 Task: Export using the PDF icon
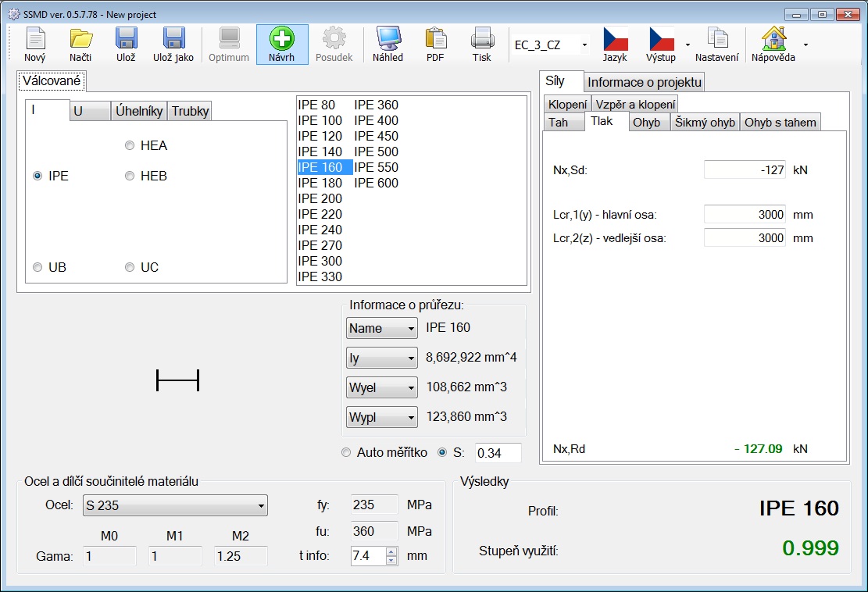436,39
